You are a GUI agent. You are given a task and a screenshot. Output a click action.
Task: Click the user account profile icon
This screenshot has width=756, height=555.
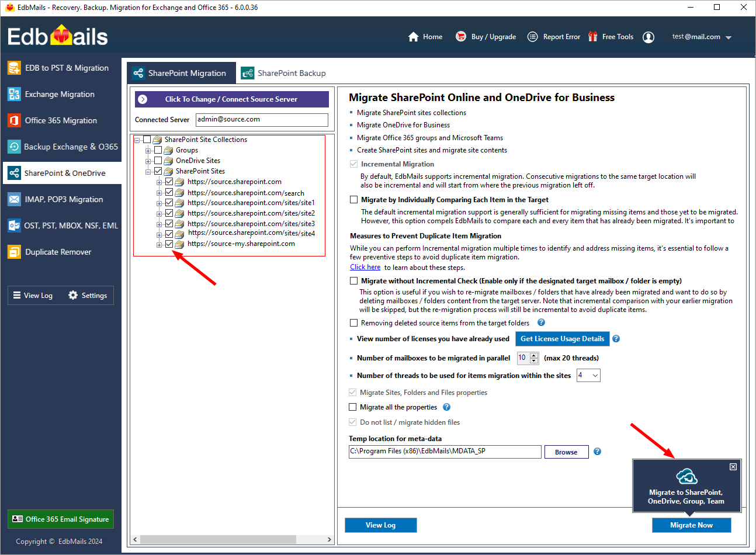(649, 37)
